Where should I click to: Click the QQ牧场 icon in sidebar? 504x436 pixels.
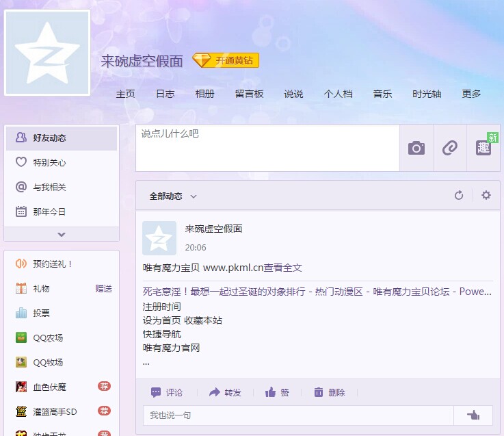point(21,362)
